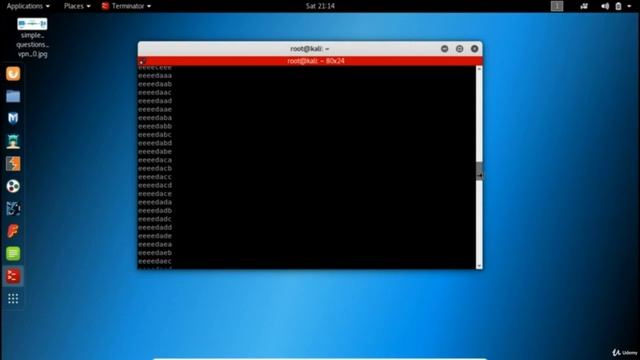
Task: Click terminal line eeeedabe
Action: coord(155,151)
